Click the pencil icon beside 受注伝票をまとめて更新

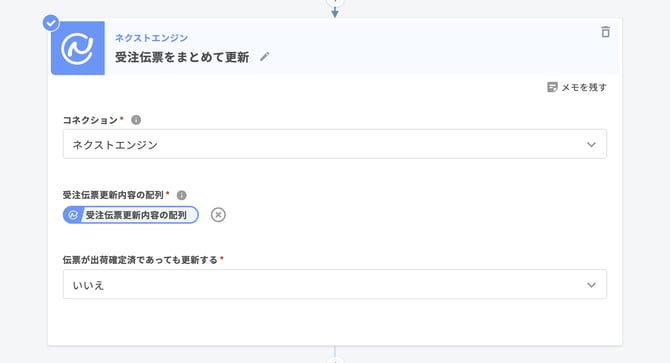[264, 57]
